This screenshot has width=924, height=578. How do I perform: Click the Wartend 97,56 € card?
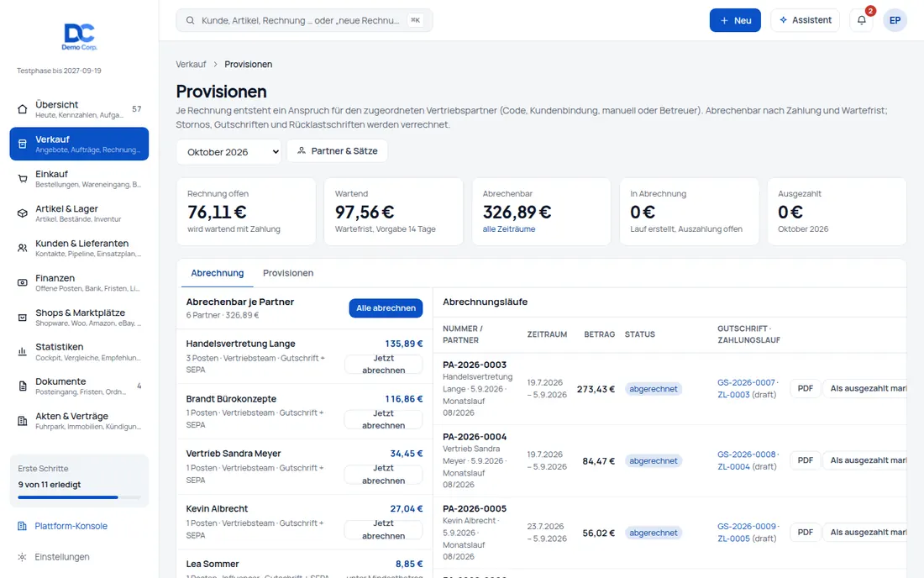(x=394, y=212)
